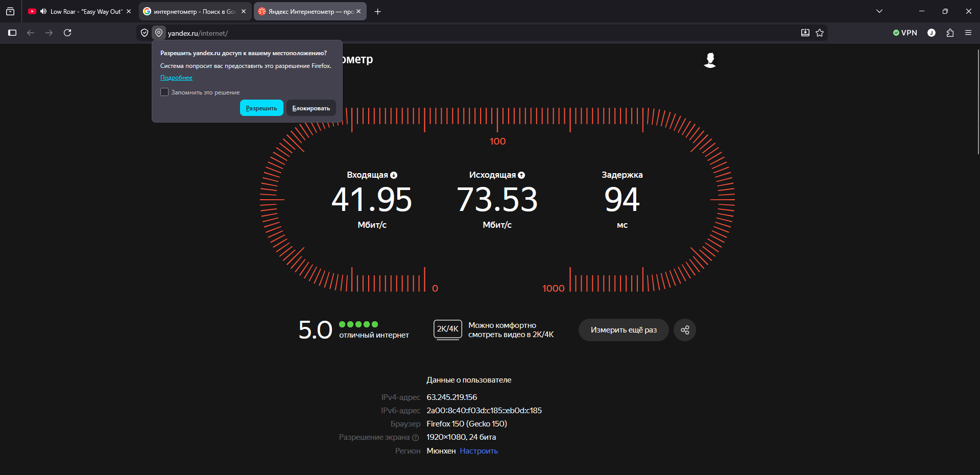Select the IPv4 address 63.245.219.156

[x=452, y=397]
